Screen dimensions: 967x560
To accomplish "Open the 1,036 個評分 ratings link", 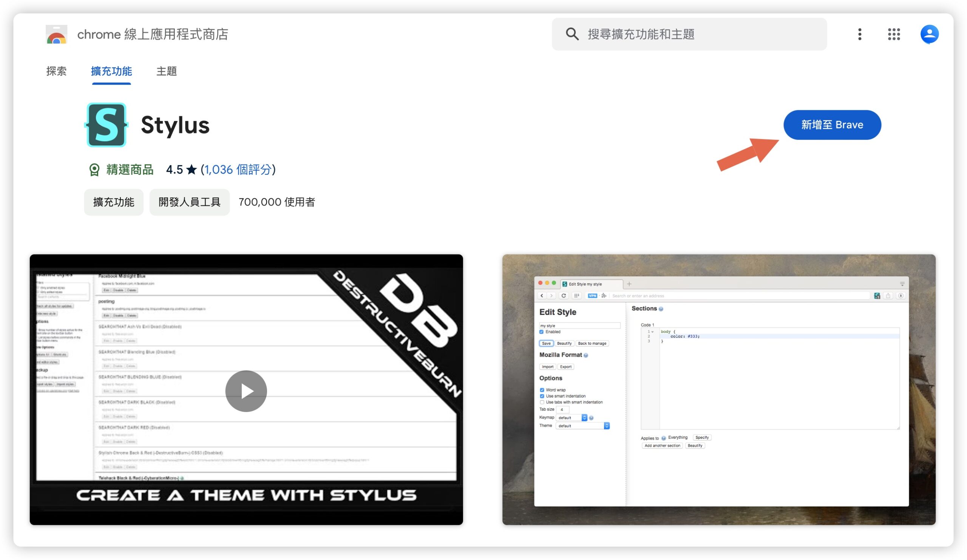I will (238, 169).
